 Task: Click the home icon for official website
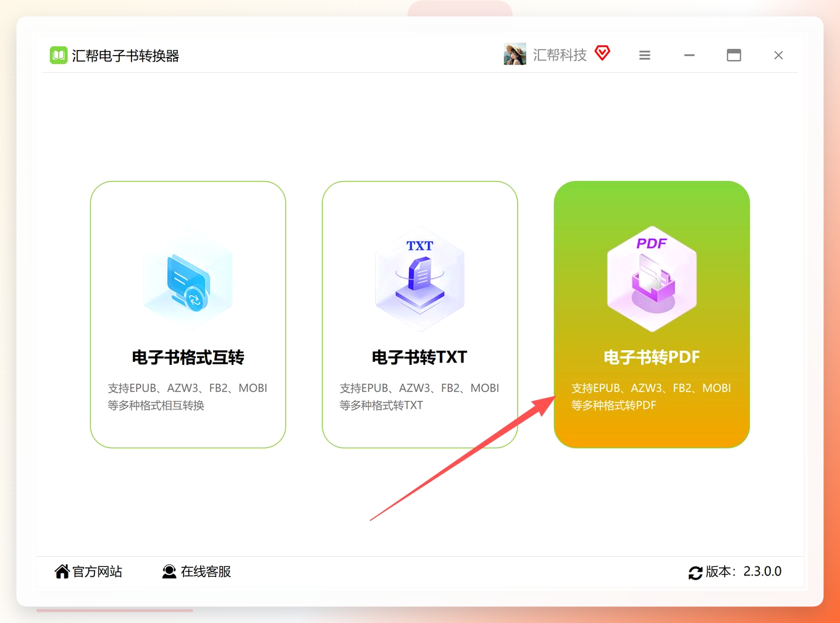click(62, 572)
